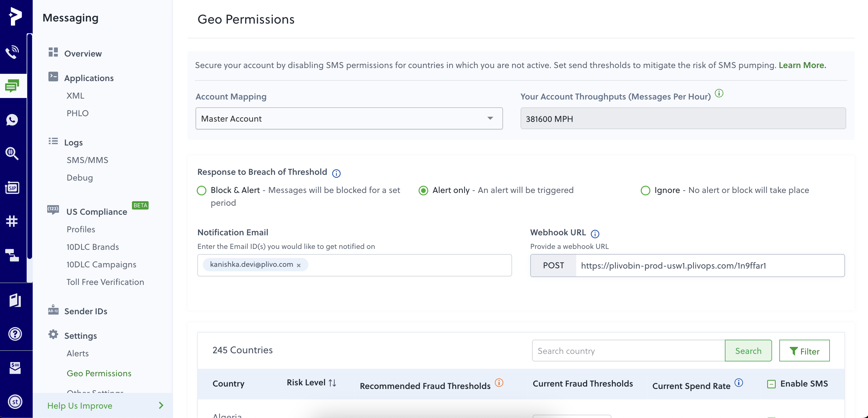This screenshot has height=418, width=868.
Task: Open the Help question mark icon
Action: (15, 334)
